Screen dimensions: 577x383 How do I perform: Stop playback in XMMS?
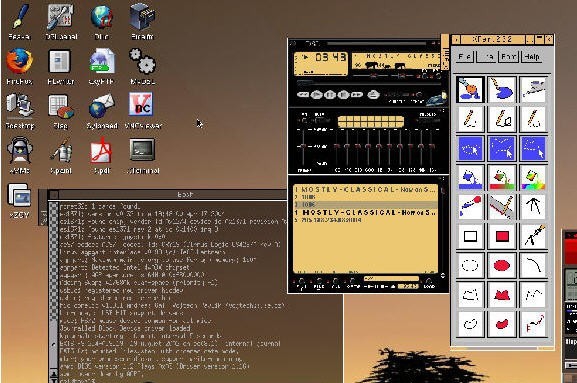[x=343, y=95]
